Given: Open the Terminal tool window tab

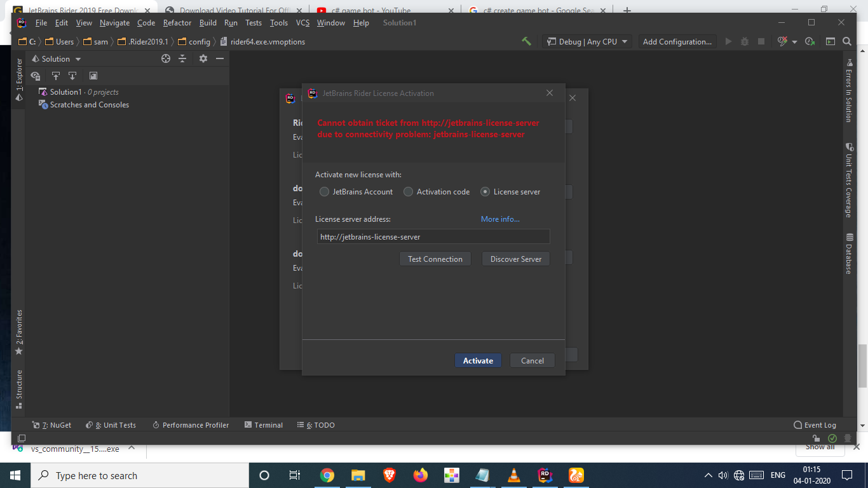Looking at the screenshot, I should click(x=264, y=425).
